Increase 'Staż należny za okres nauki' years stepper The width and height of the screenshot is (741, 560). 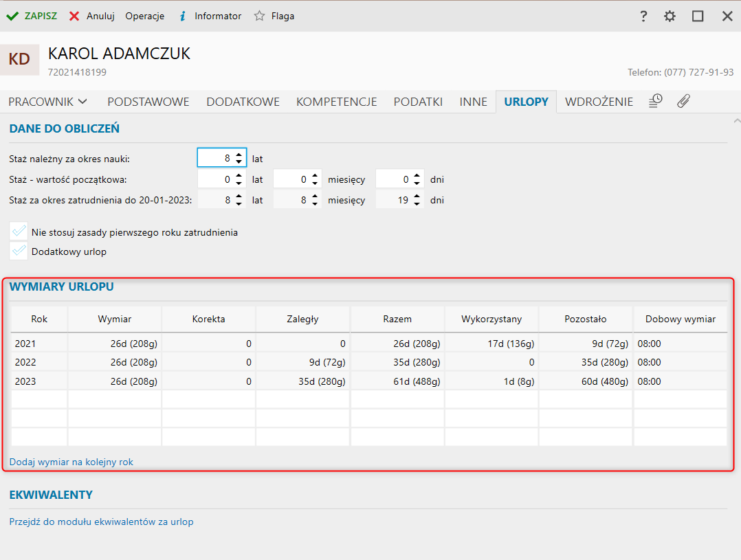coord(239,155)
